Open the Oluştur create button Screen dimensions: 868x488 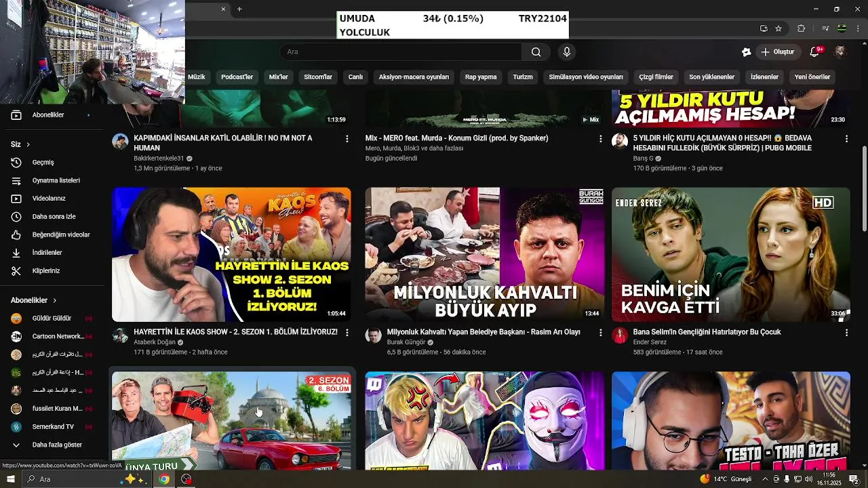click(778, 52)
